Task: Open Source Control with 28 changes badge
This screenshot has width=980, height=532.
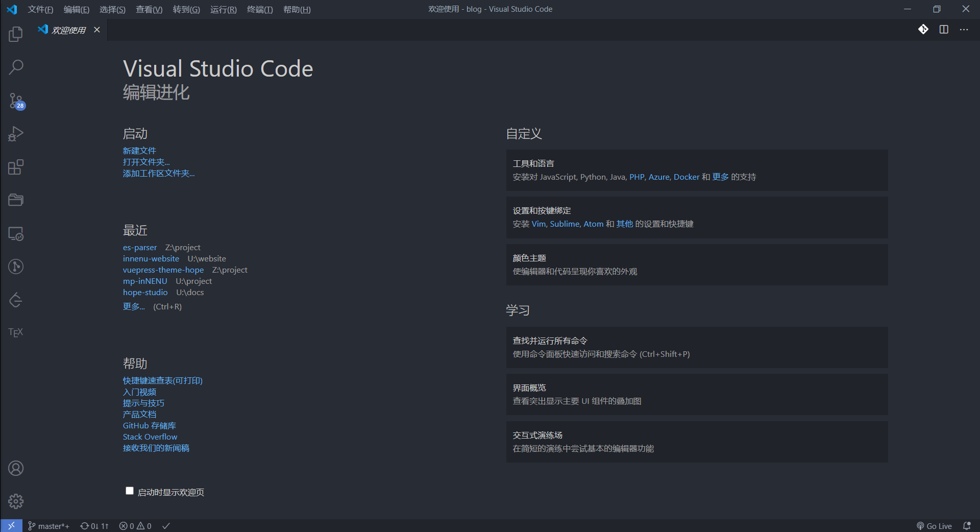Action: (16, 101)
